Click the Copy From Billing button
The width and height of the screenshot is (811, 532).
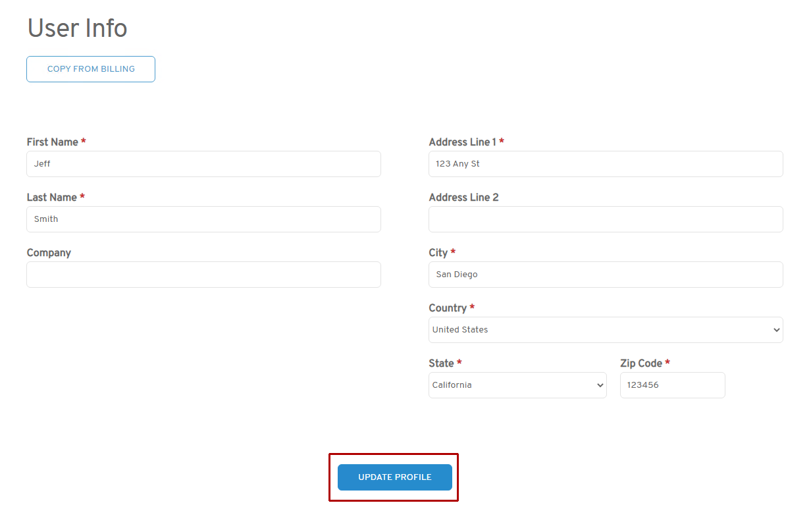pyautogui.click(x=91, y=69)
